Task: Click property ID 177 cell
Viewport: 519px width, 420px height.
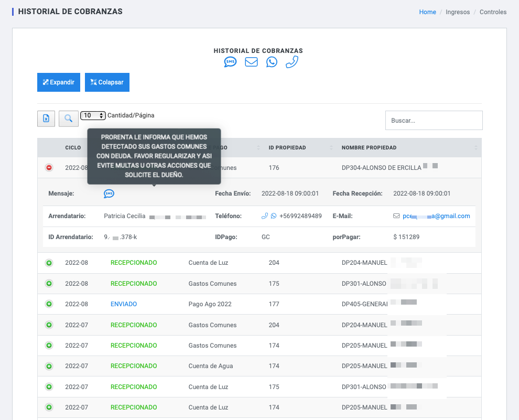Action: pyautogui.click(x=274, y=304)
